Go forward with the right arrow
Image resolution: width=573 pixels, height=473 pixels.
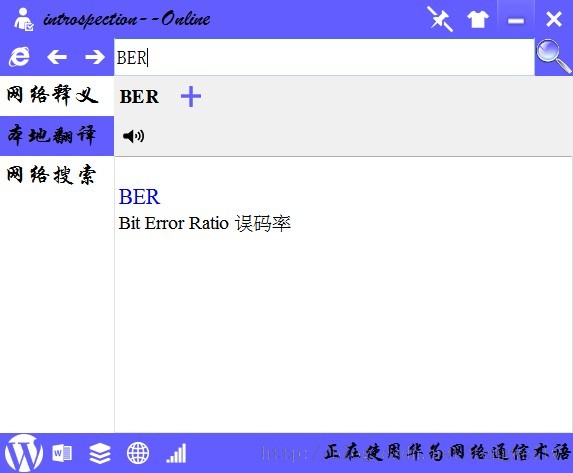pyautogui.click(x=95, y=57)
